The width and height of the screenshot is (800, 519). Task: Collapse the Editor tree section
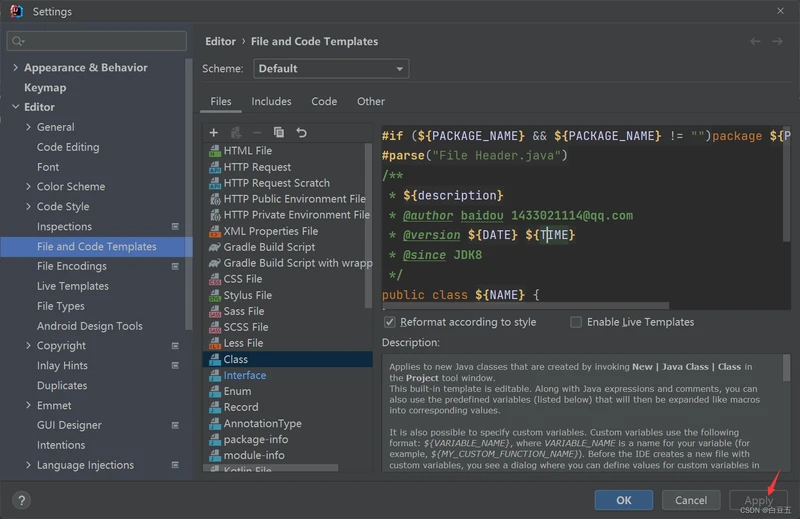[15, 107]
